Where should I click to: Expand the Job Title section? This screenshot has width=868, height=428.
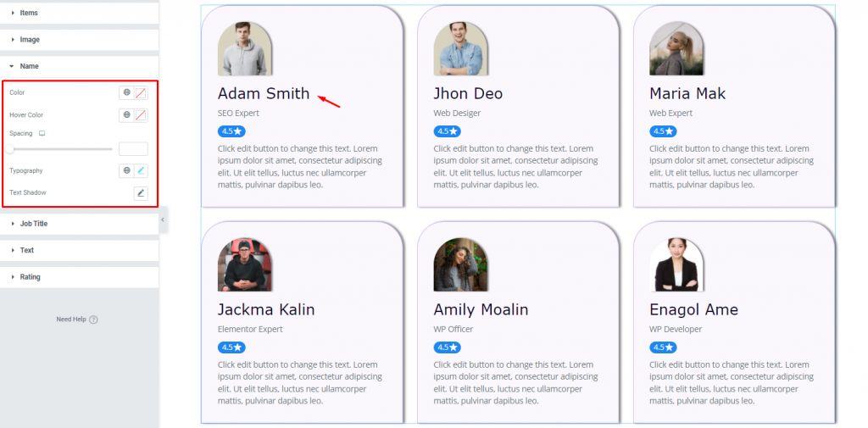(x=79, y=224)
